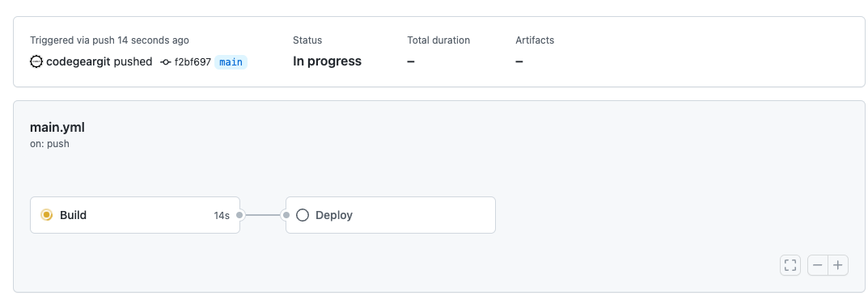Click the Build job output connector dot
This screenshot has height=308, width=868.
tap(239, 215)
